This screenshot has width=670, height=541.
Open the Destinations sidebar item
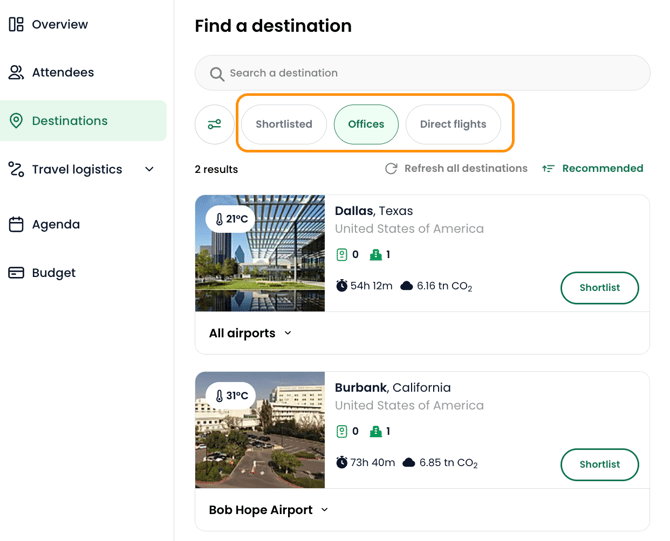(x=83, y=121)
